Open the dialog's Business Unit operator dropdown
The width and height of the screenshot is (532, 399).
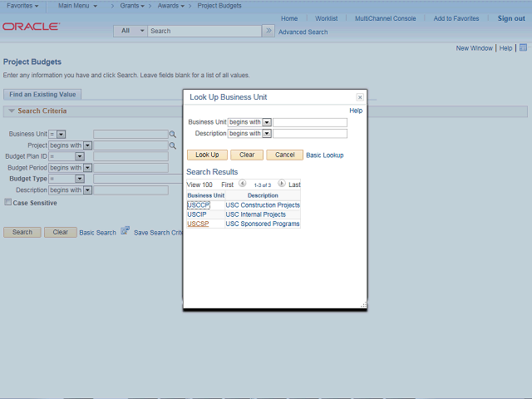[x=267, y=122]
